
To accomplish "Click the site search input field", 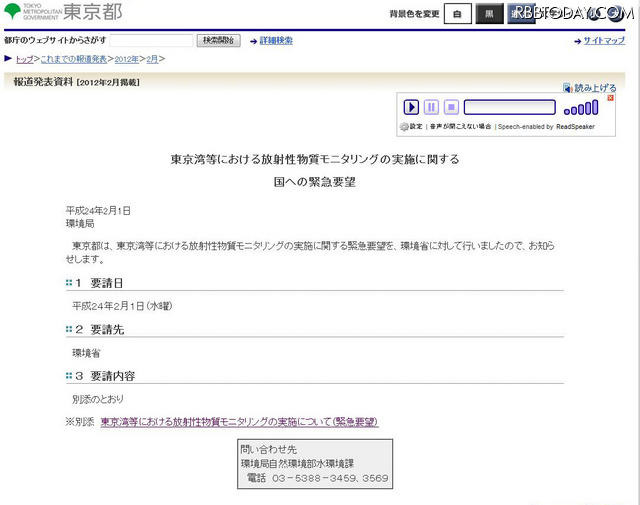I will (151, 41).
